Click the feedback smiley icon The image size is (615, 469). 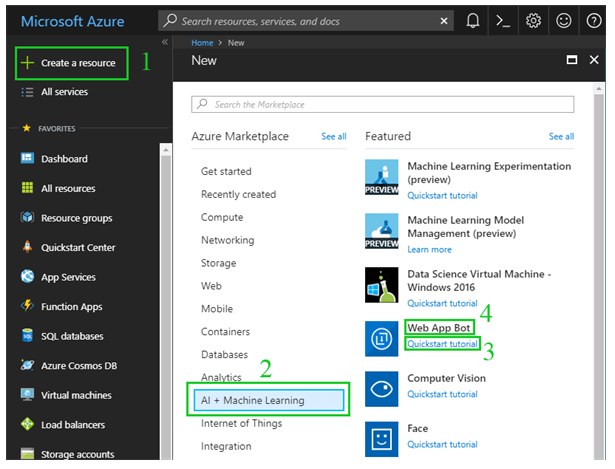(563, 20)
